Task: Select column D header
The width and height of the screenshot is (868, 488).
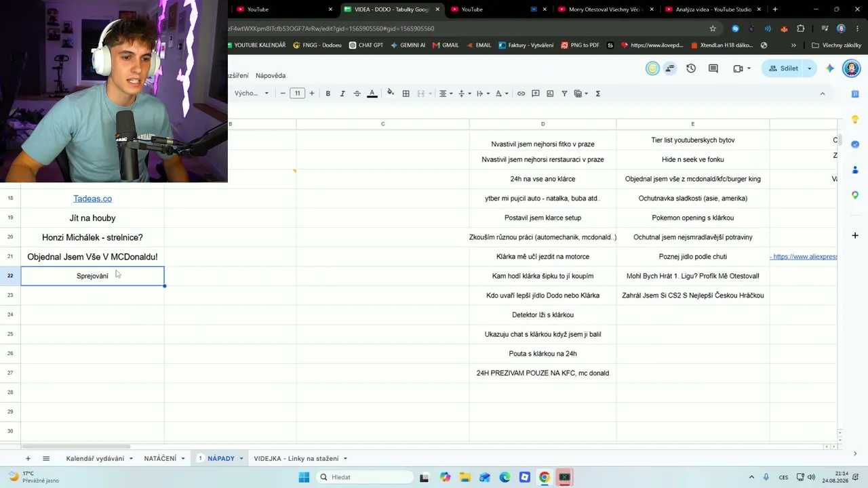Action: [x=542, y=124]
